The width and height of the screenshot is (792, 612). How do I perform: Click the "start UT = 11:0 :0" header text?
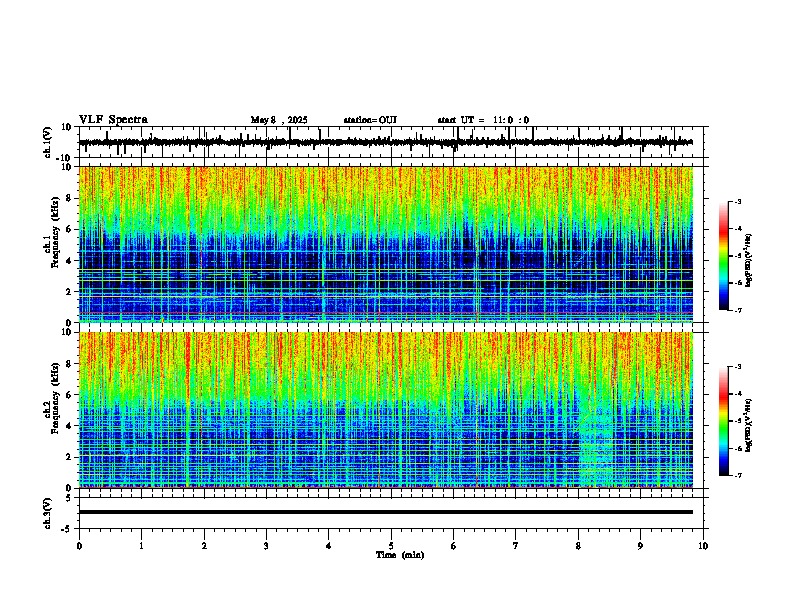tap(483, 120)
